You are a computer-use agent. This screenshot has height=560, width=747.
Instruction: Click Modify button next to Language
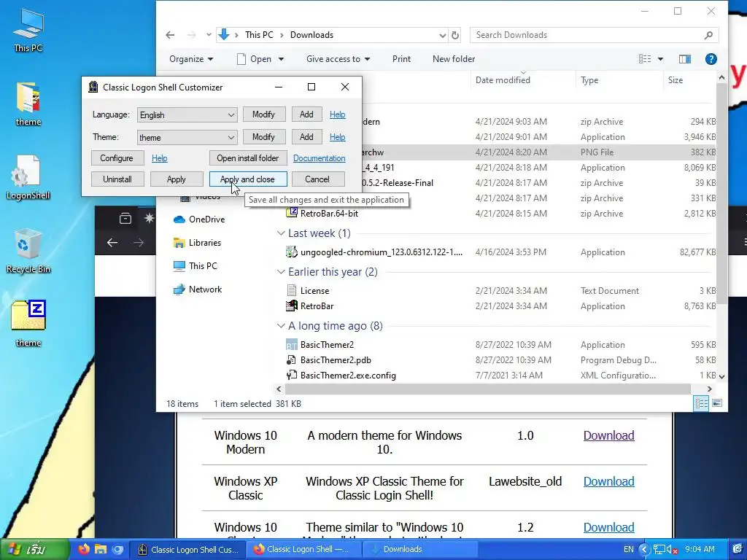tap(264, 114)
